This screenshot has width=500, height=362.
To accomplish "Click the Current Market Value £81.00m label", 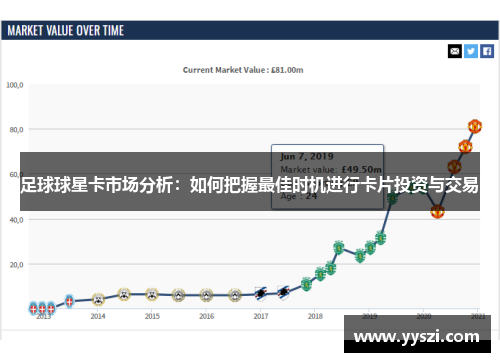I will click(x=243, y=70).
